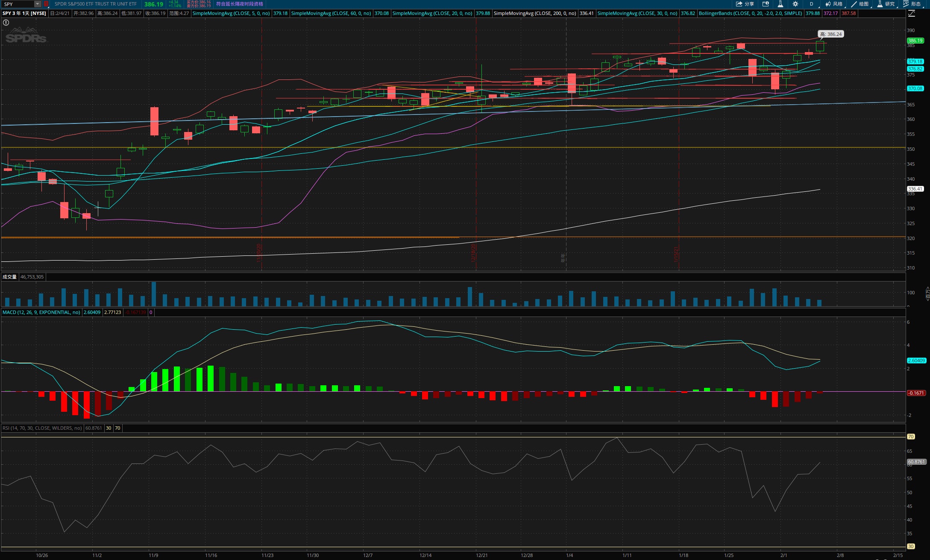Click the Share (分享) icon button
The image size is (930, 560).
pos(745,4)
